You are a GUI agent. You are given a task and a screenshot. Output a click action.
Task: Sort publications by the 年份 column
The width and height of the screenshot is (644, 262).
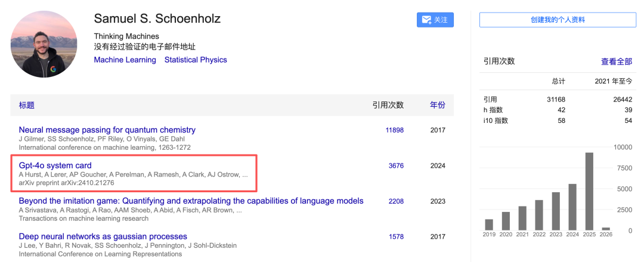point(438,105)
